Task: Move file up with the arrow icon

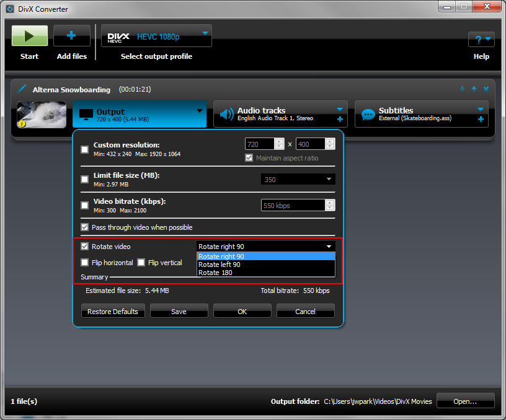Action: pyautogui.click(x=474, y=89)
